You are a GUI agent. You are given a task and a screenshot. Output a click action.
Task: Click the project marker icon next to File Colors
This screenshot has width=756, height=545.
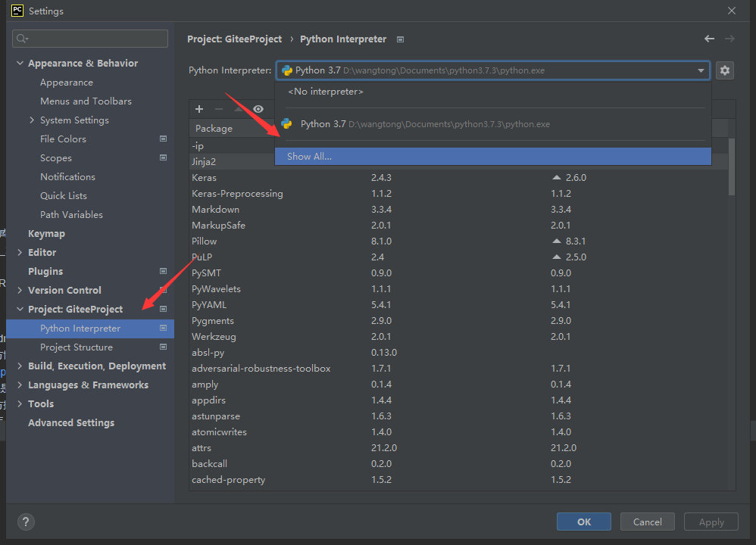click(163, 139)
